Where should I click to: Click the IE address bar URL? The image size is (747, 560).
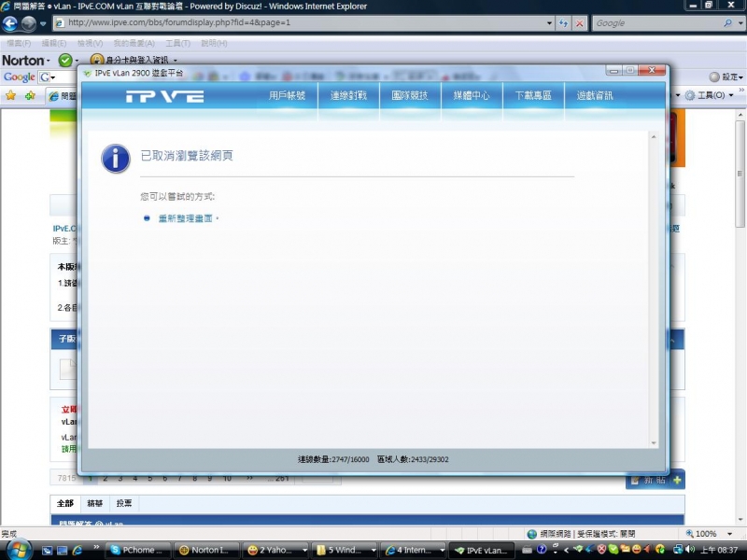(x=179, y=22)
